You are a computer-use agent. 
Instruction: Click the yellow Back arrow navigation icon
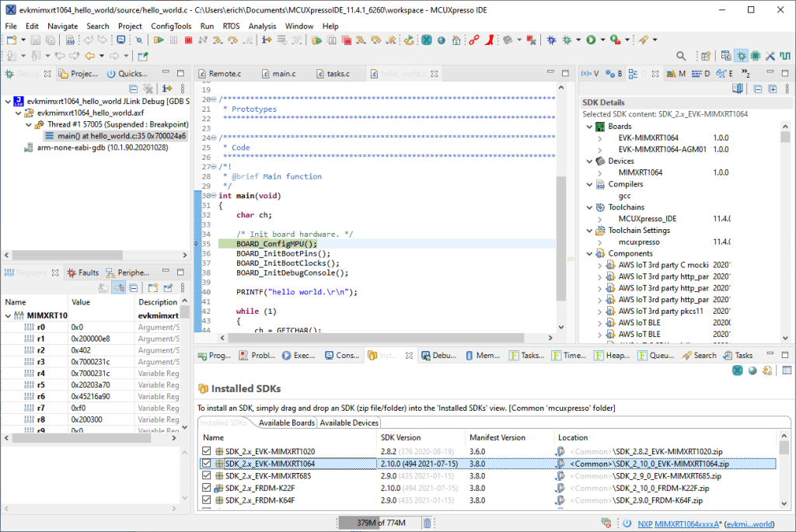pyautogui.click(x=89, y=56)
